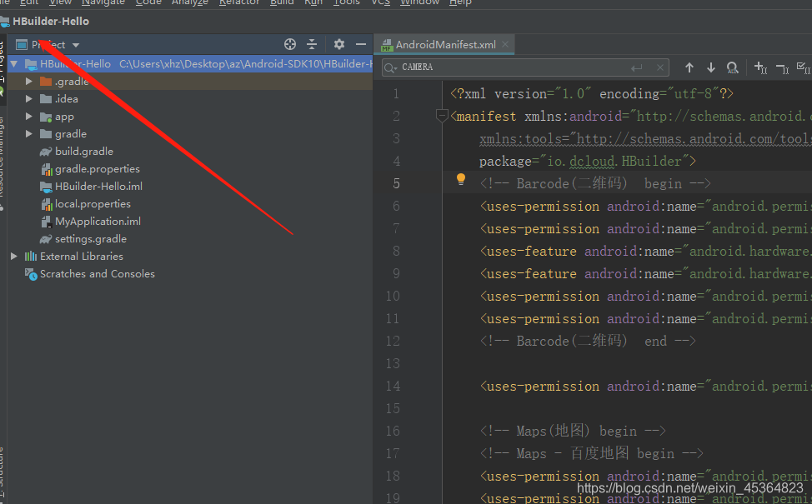
Task: Add selection for next occurrence icon
Action: (x=760, y=67)
